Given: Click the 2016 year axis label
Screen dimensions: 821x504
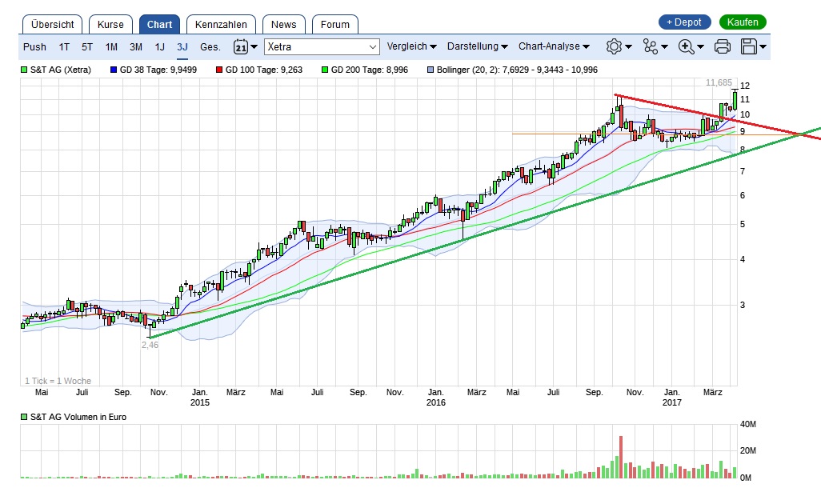Looking at the screenshot, I should (435, 402).
